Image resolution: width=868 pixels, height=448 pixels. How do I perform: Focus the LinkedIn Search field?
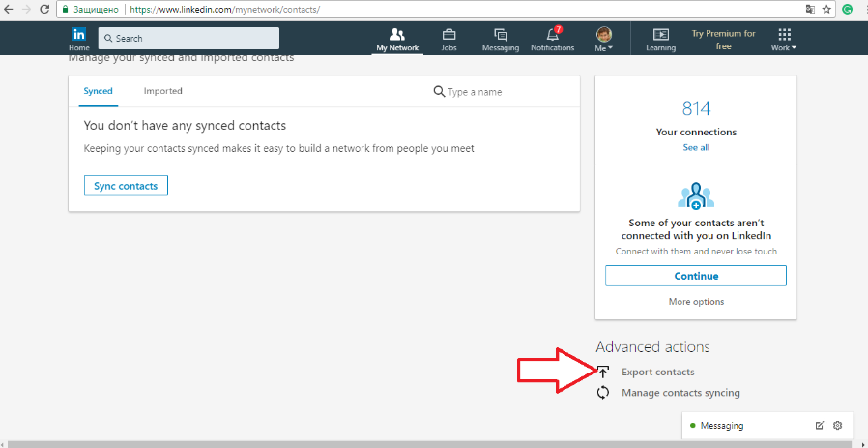click(188, 39)
